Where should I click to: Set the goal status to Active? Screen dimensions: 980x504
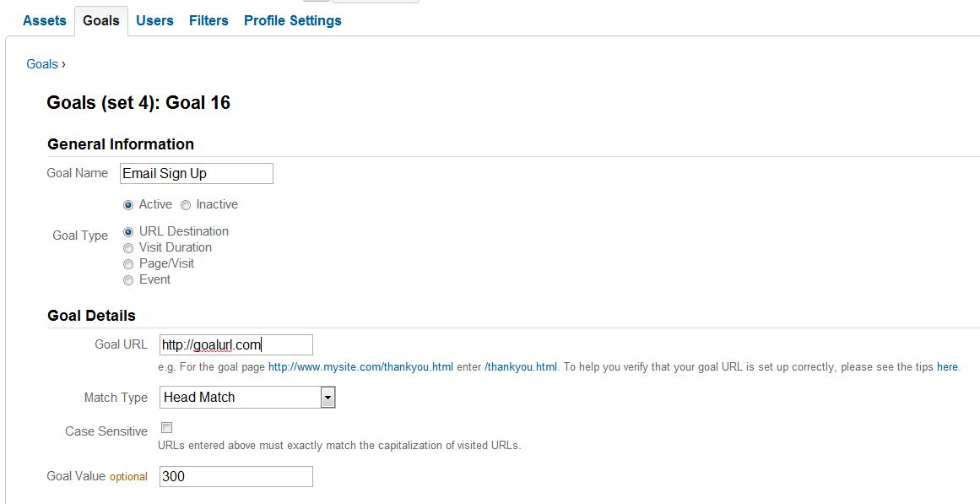click(128, 204)
